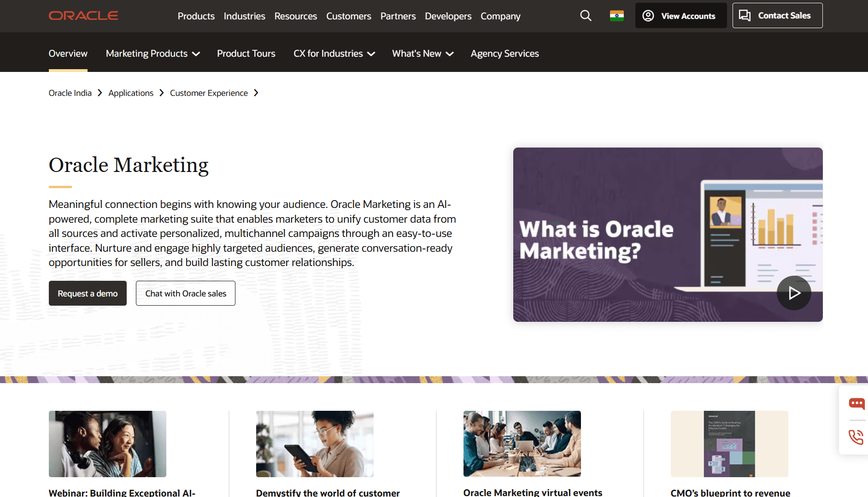Image resolution: width=868 pixels, height=497 pixels.
Task: Open the Customers menu
Action: click(x=349, y=16)
